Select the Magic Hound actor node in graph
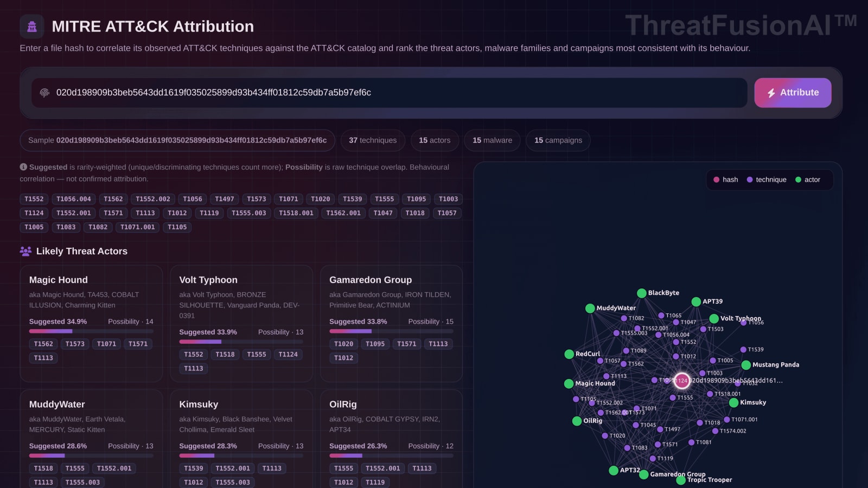This screenshot has width=868, height=488. point(569,383)
